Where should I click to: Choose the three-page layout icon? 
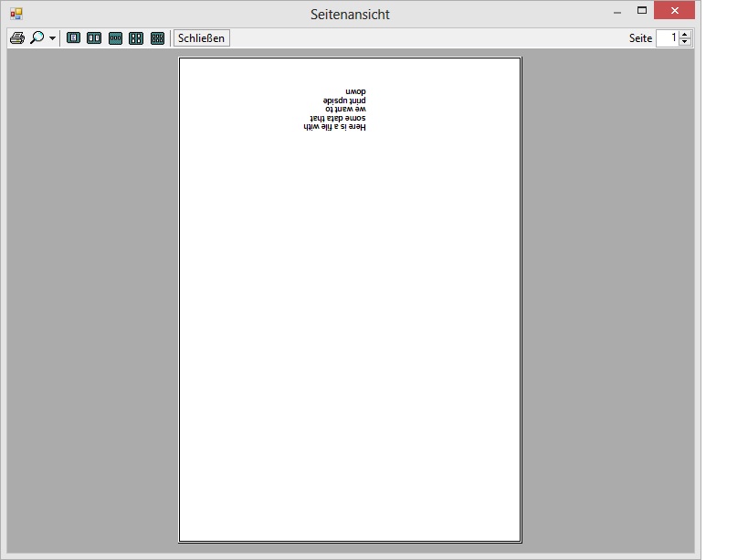[115, 38]
